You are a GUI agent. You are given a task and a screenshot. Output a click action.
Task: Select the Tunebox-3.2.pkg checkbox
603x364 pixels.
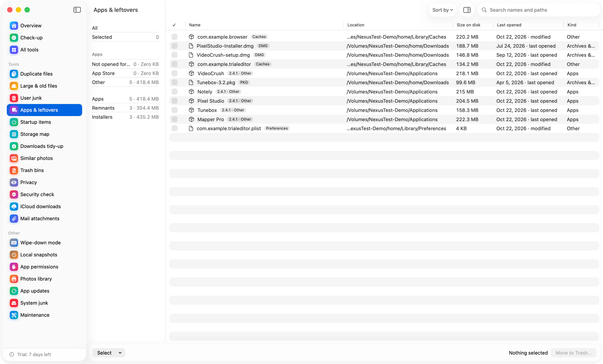(174, 83)
